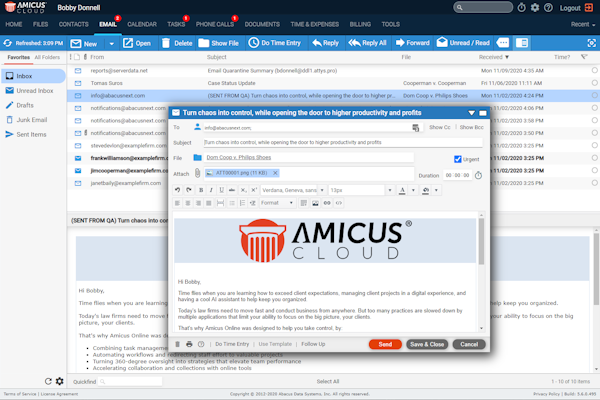The image size is (600, 400).
Task: Click Save & Close button
Action: coord(427,344)
